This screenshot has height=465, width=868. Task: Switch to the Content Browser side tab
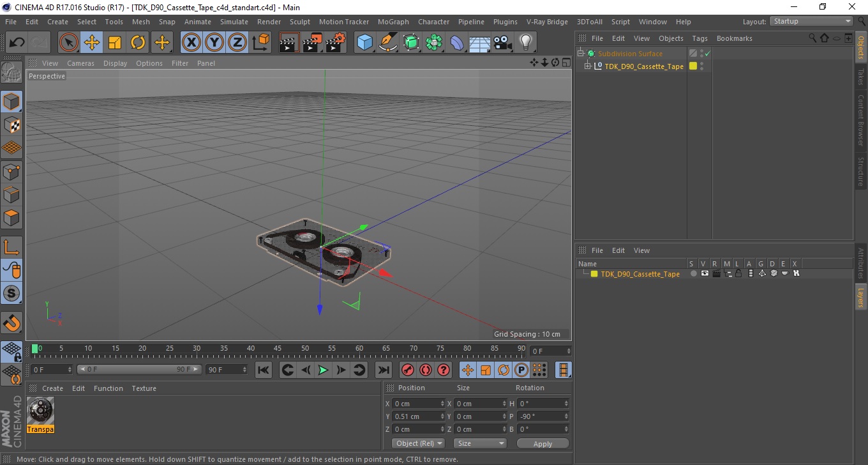[861, 120]
